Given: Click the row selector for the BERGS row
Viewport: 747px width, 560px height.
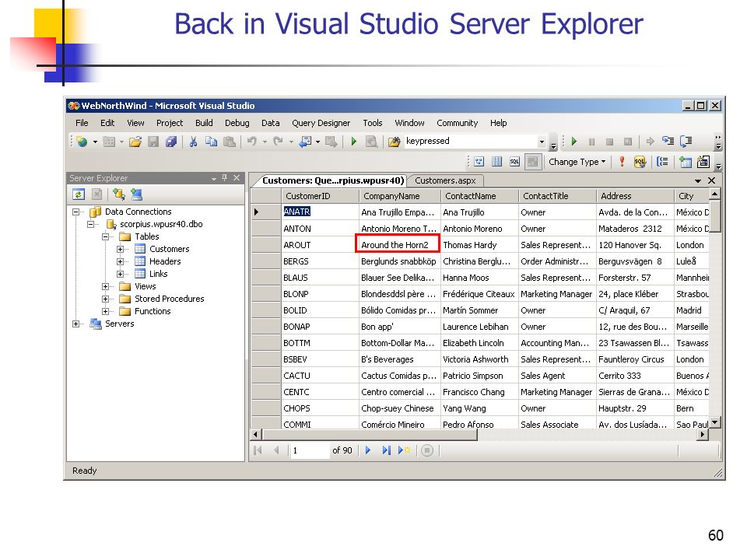Looking at the screenshot, I should point(266,261).
